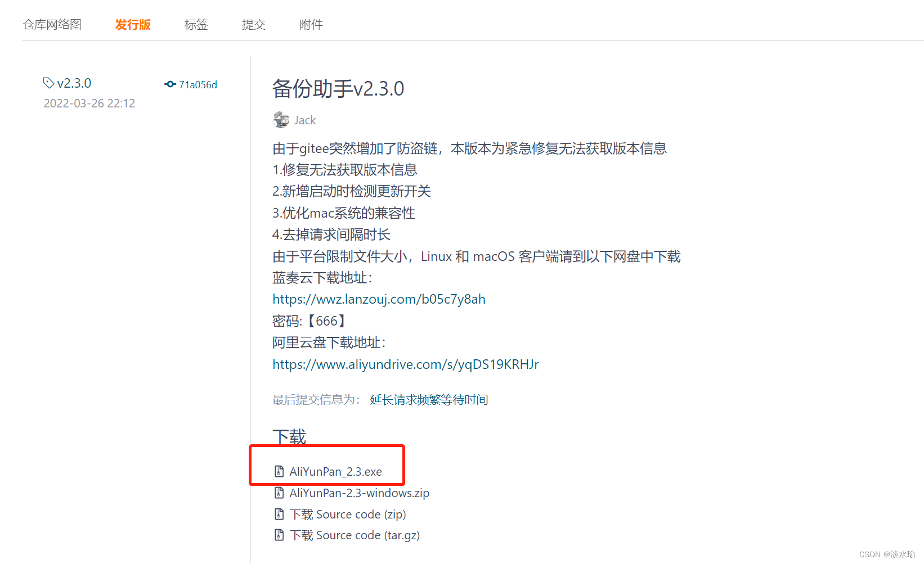Click the 蓝奏云下载地址 label
The image size is (924, 564).
[x=322, y=278]
